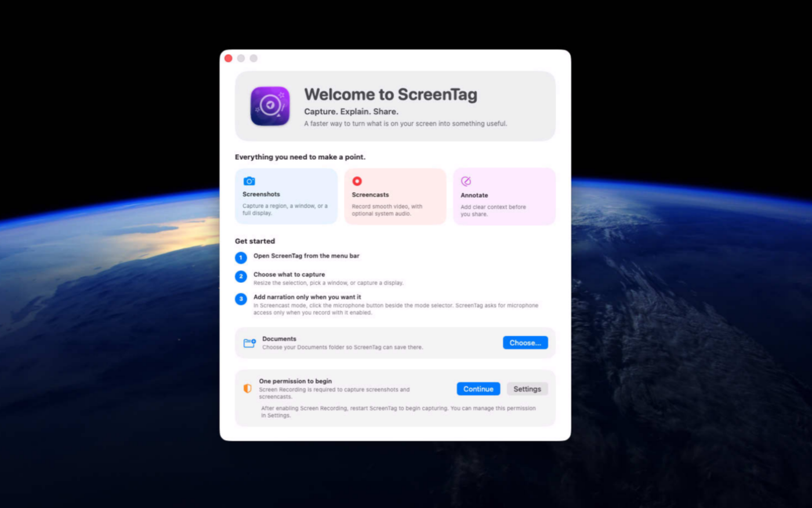
Task: Click the "A faster way to turn" subtitle
Action: pos(405,124)
